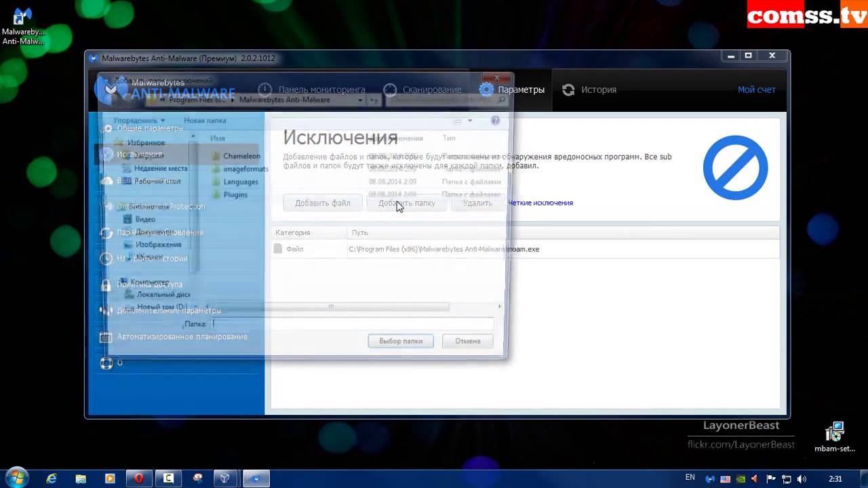Click file icon in the Файл row
Screen dimensions: 868x488
click(277, 249)
